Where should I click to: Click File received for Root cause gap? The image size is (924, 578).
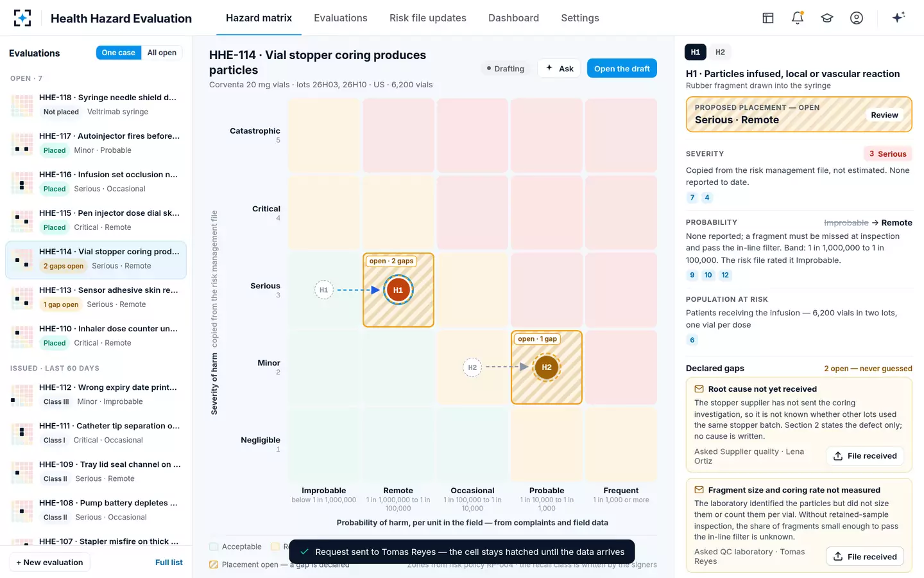click(x=865, y=456)
